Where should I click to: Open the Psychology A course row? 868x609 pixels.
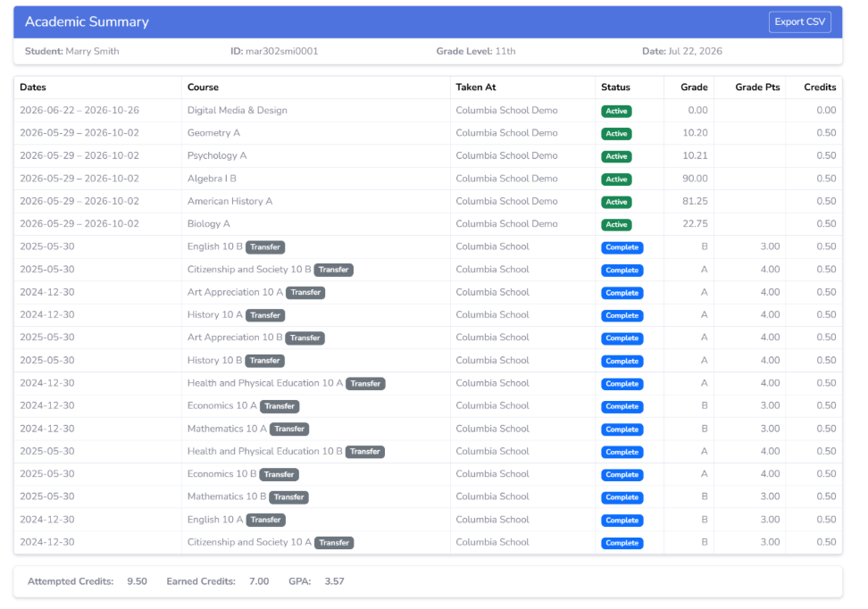[428, 155]
